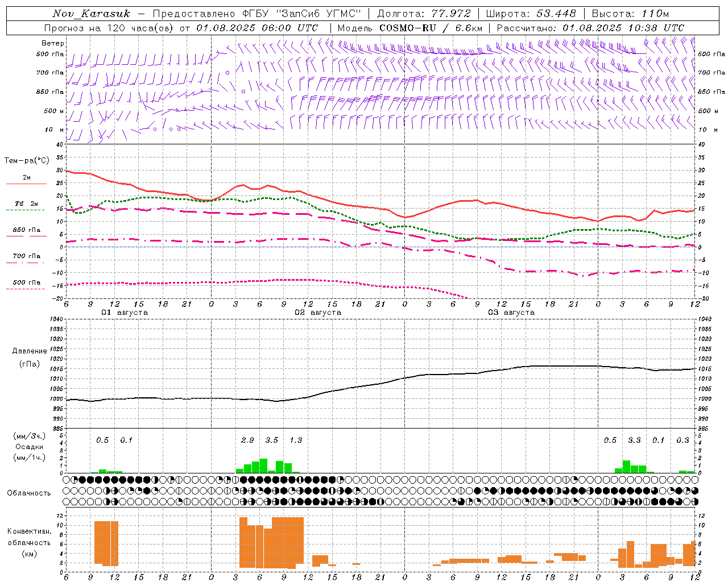Image resolution: width=728 pixels, height=582 pixels.
Task: Click the red 2м legend line sample
Action: 26,184
